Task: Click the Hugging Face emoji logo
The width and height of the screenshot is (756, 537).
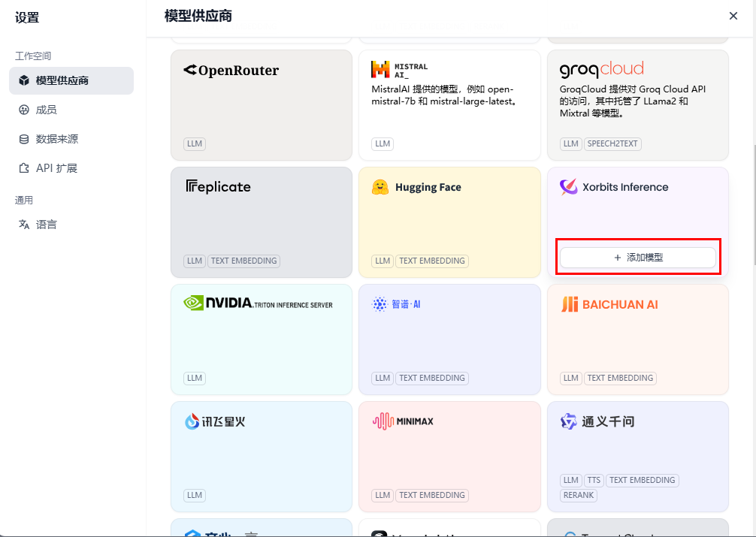Action: tap(380, 187)
